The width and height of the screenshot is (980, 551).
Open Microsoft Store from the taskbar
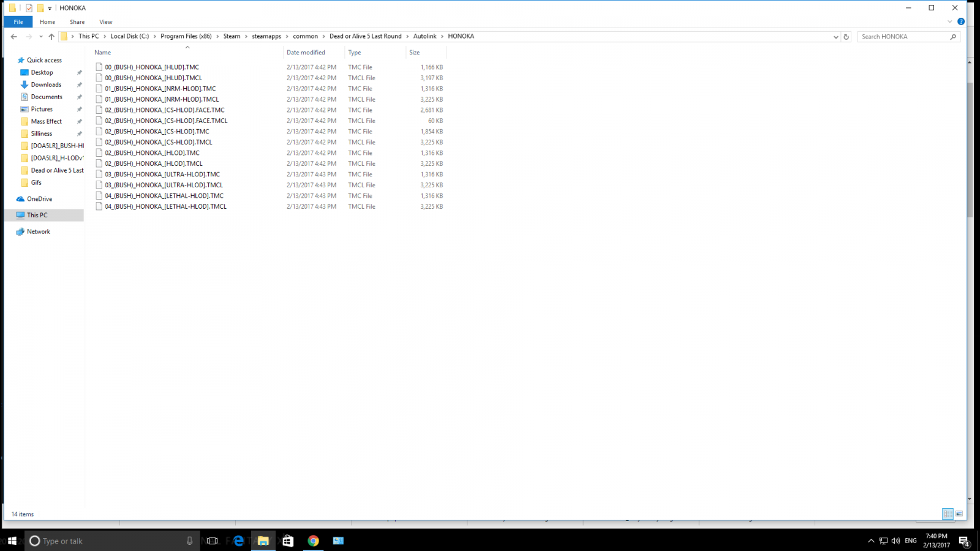click(288, 541)
